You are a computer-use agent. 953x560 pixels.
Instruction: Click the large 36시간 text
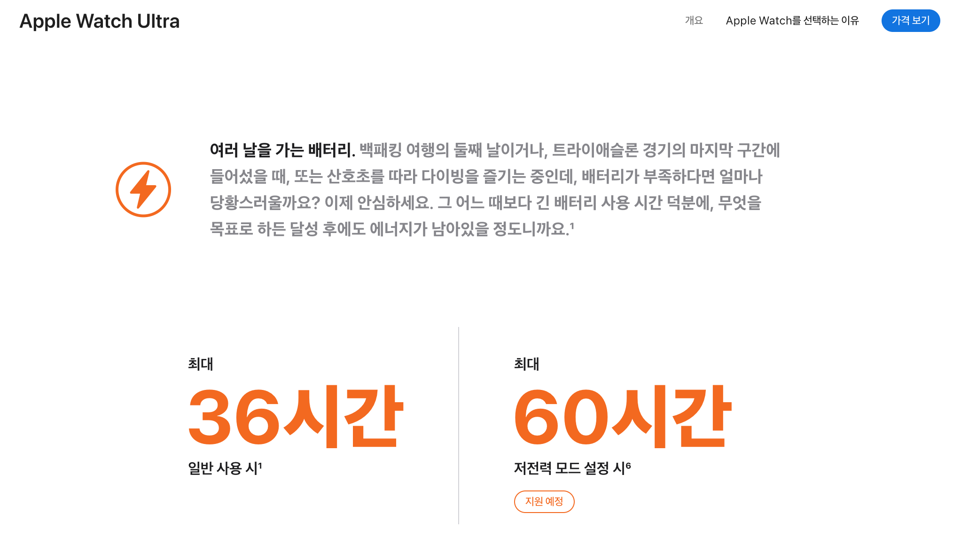(295, 416)
